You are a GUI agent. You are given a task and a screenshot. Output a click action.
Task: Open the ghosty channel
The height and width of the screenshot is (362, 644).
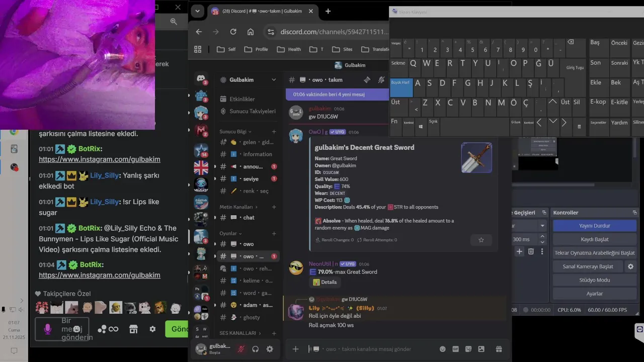click(x=248, y=317)
